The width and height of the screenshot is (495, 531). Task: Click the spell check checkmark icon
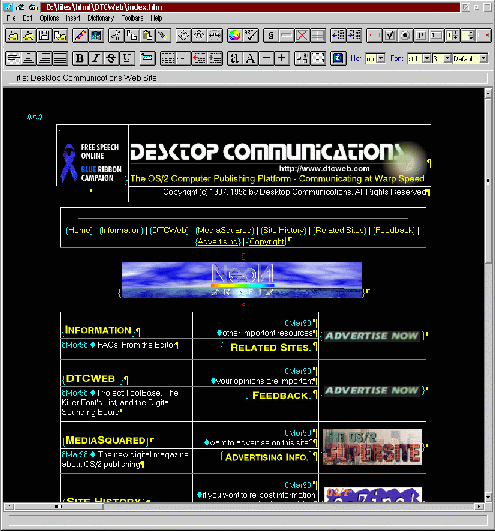tap(251, 35)
